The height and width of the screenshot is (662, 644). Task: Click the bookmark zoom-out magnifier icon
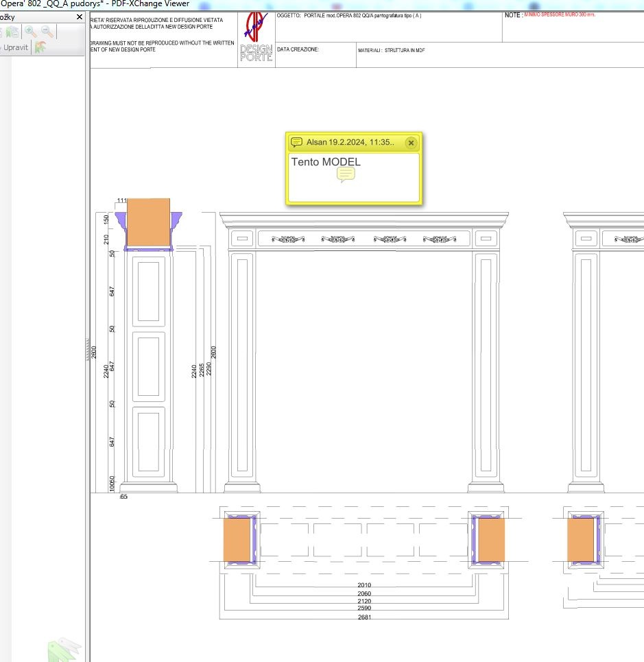[x=47, y=32]
